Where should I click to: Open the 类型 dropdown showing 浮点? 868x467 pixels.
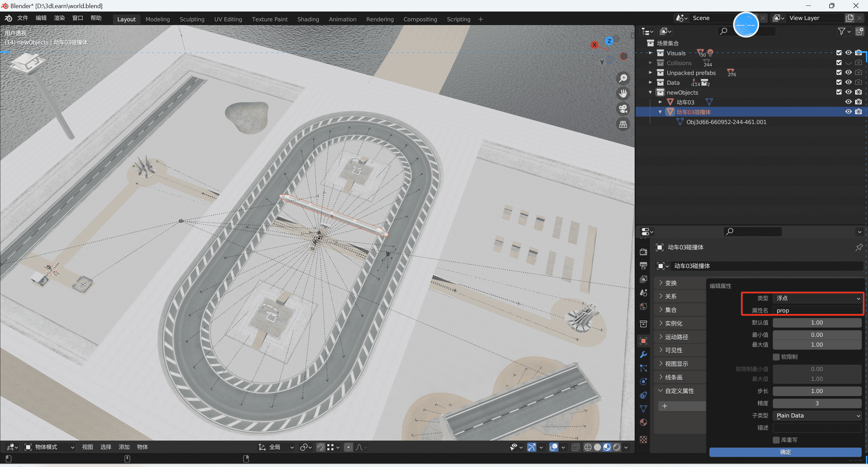pyautogui.click(x=817, y=298)
